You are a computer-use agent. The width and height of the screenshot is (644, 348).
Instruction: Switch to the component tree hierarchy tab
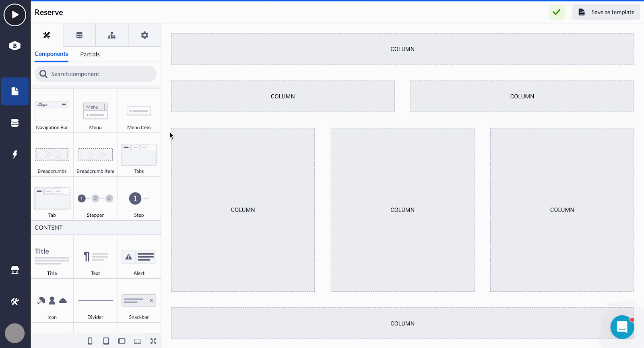point(112,35)
